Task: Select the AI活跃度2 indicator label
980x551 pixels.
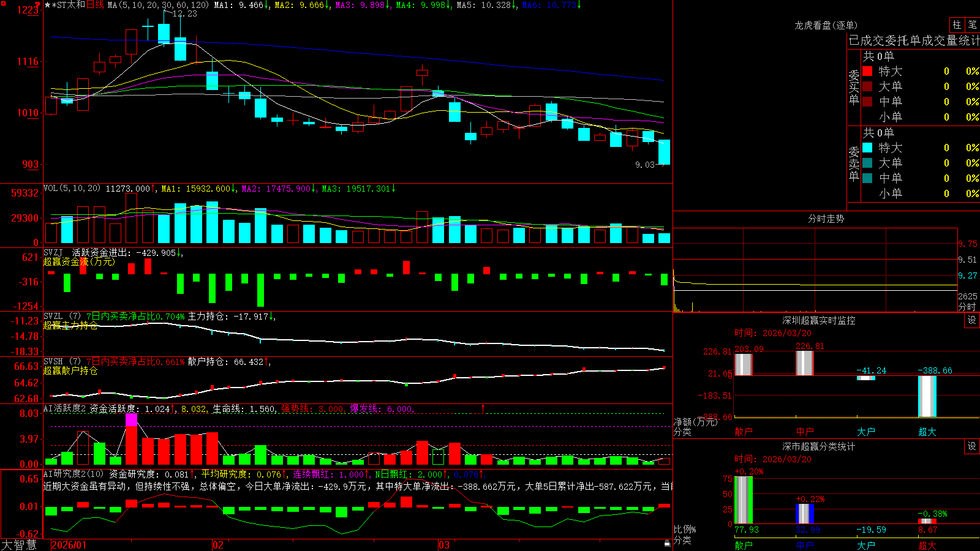Action: [65, 408]
